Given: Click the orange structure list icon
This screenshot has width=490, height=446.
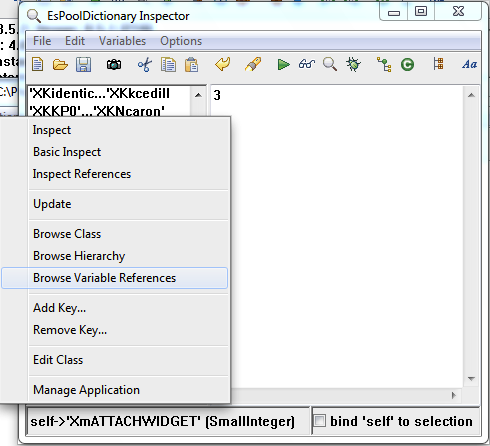Looking at the screenshot, I should pos(438,63).
